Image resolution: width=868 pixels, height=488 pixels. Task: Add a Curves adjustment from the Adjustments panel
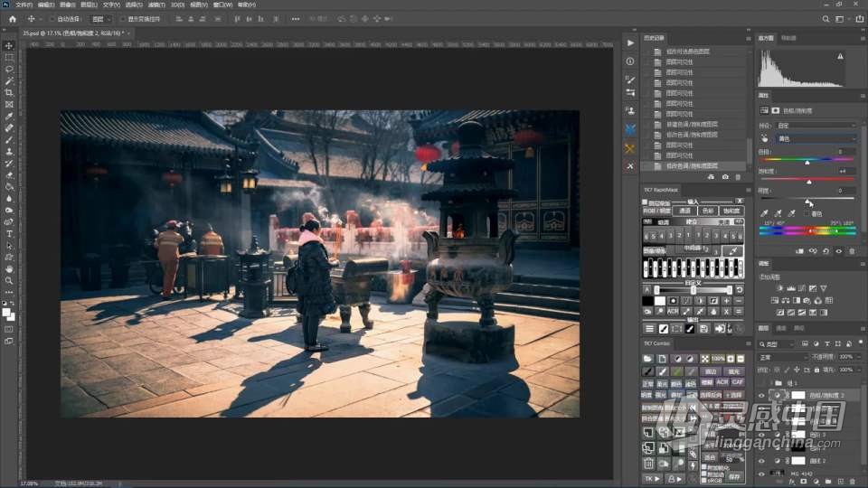pos(802,288)
